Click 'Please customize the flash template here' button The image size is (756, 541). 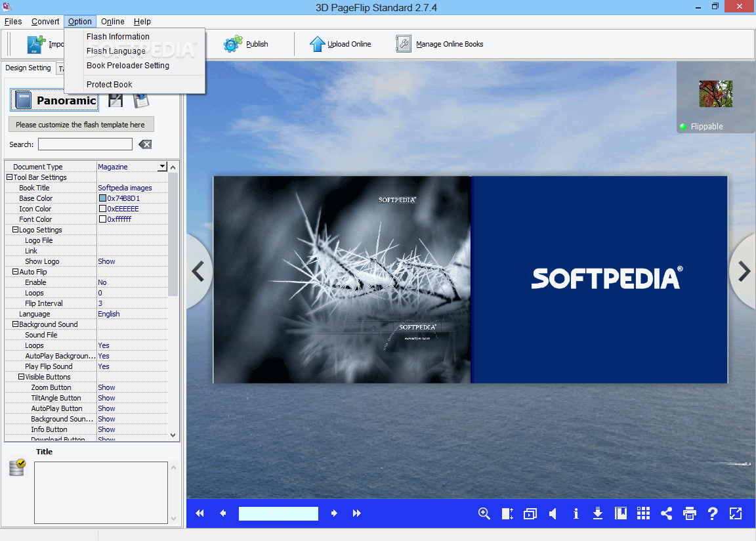(x=81, y=124)
